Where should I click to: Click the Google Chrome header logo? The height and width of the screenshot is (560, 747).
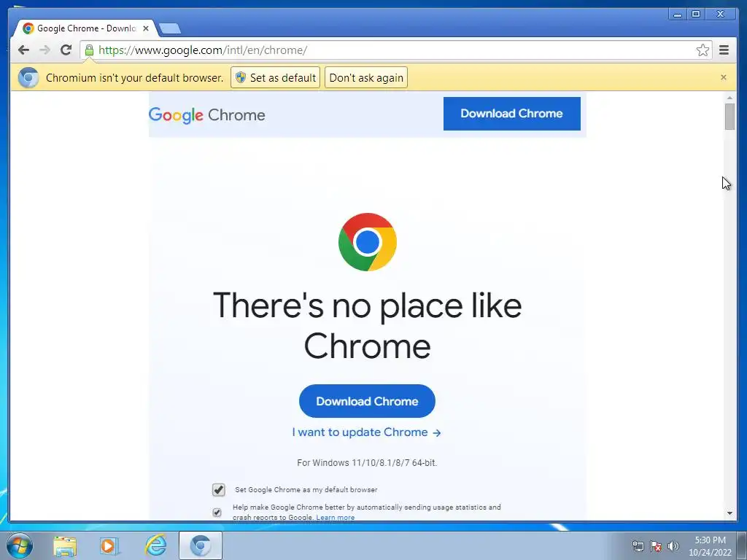[x=206, y=114]
